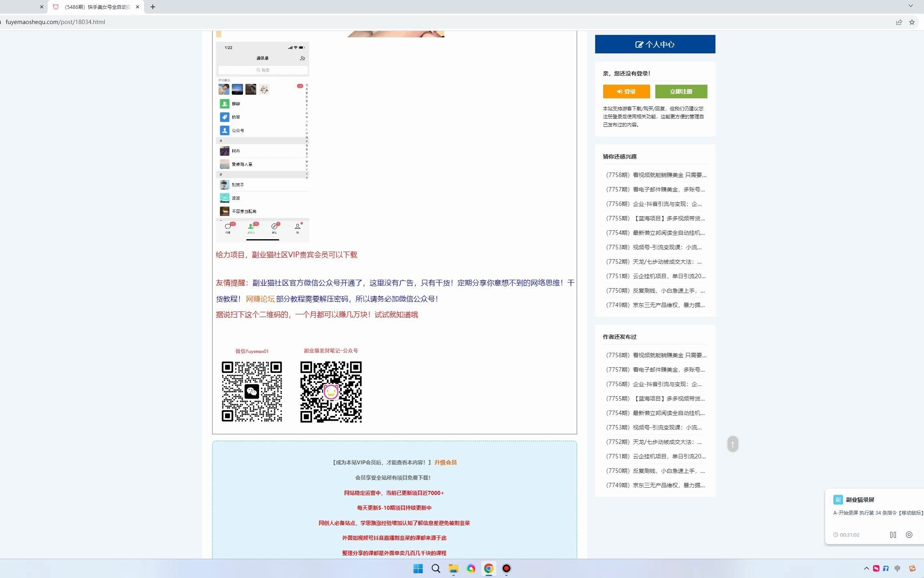Click the Sogou input tray icon
This screenshot has width=924, height=578.
pyautogui.click(x=912, y=568)
